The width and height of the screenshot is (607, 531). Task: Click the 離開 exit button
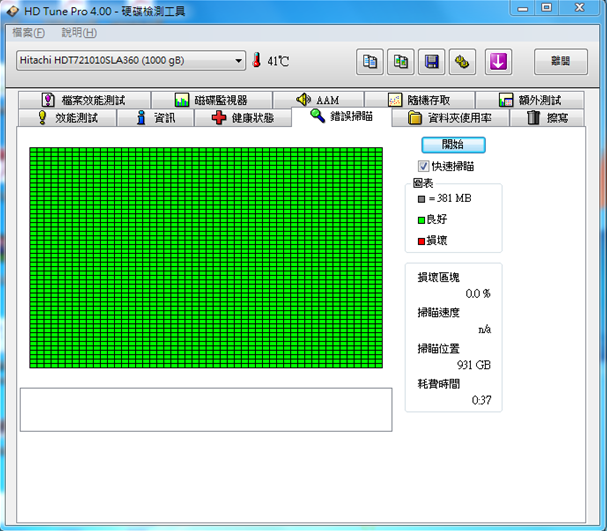[x=560, y=61]
